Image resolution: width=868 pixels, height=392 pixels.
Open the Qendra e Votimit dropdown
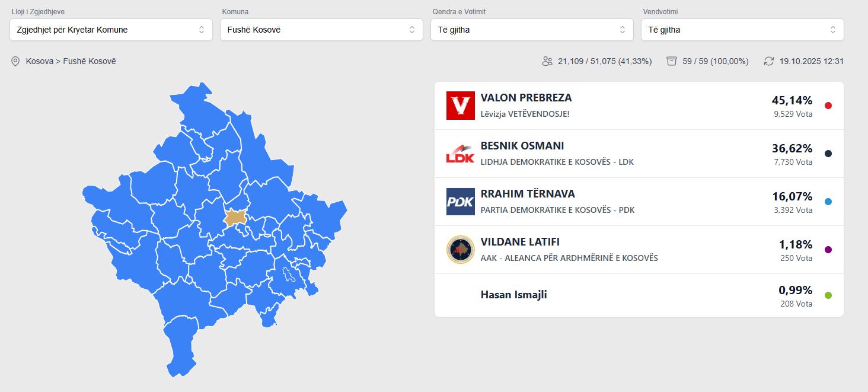[x=532, y=30]
